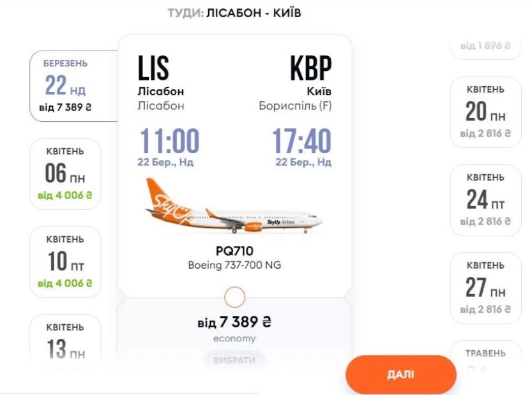Pick the April 24 Friday date
The width and height of the screenshot is (532, 395).
[x=485, y=199]
